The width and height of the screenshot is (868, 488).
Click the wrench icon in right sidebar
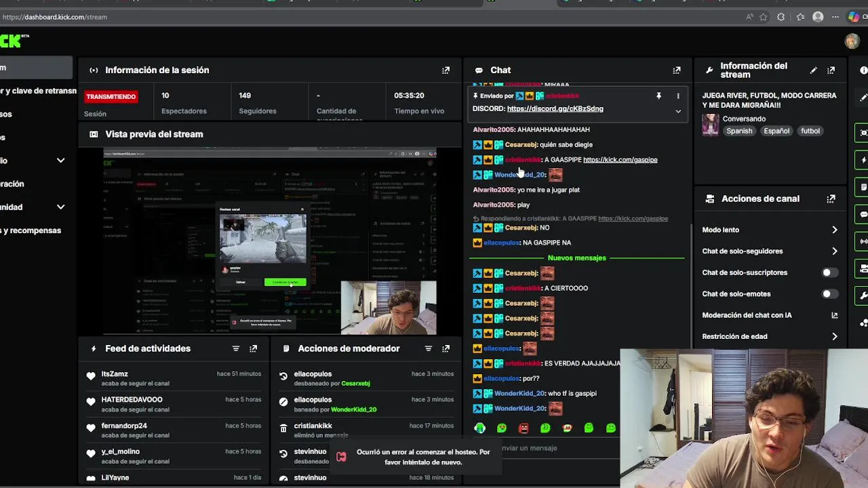tap(863, 296)
